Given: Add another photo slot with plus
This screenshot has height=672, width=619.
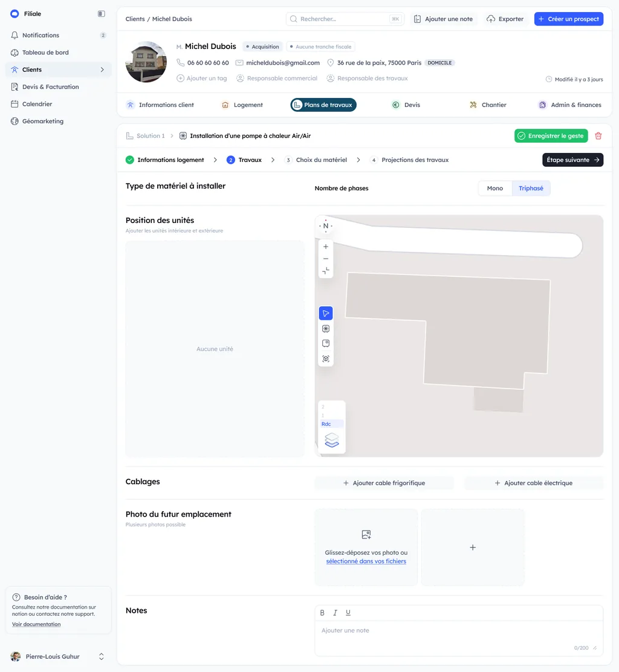Looking at the screenshot, I should (473, 548).
